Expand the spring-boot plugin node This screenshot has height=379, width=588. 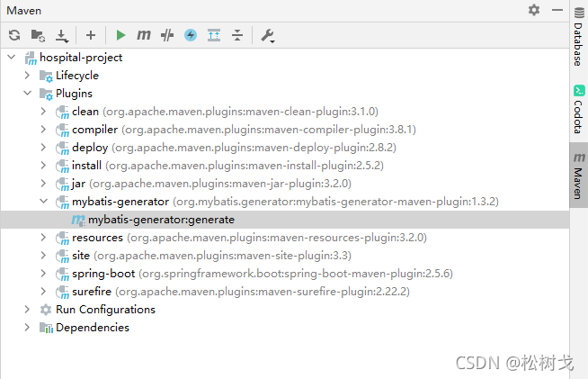(43, 274)
